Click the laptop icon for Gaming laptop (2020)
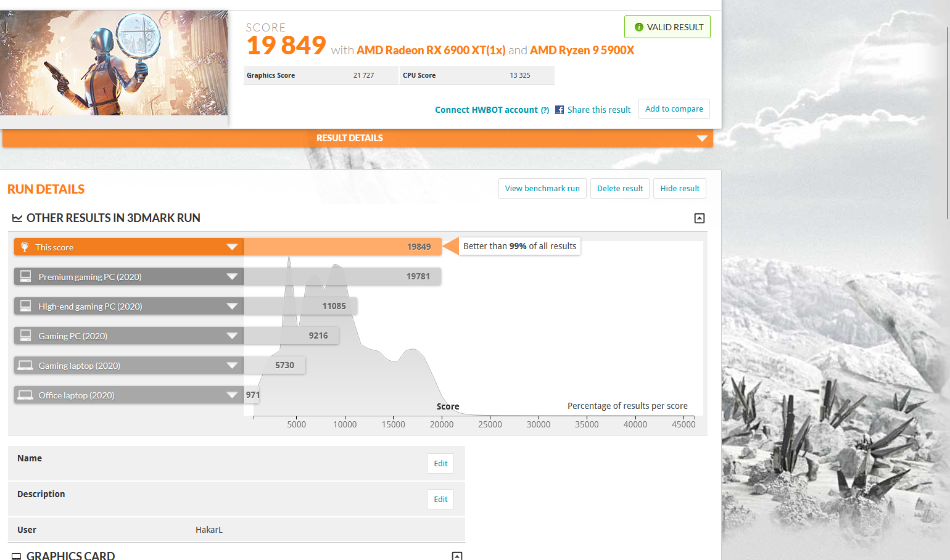950x560 pixels. (x=25, y=365)
